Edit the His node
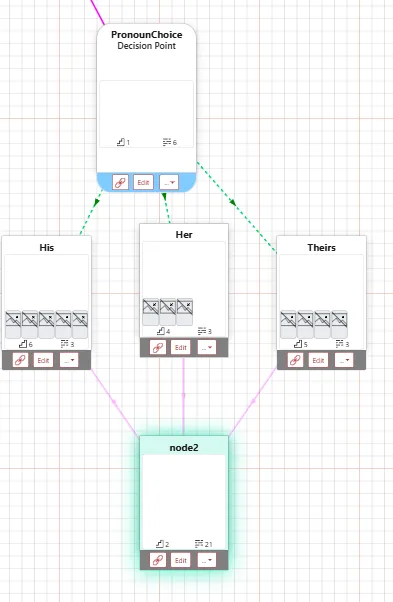This screenshot has width=393, height=602. (43, 361)
